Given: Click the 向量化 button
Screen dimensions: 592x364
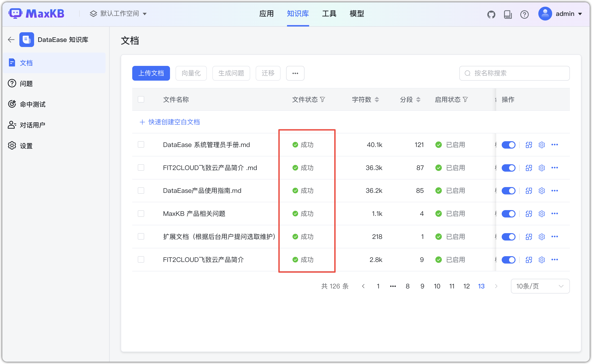Looking at the screenshot, I should [x=191, y=73].
